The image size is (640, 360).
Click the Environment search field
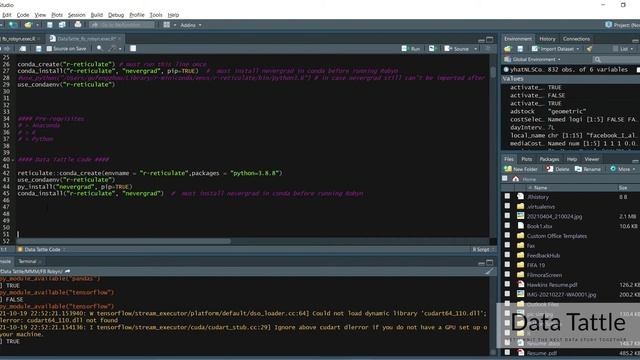pos(615,60)
